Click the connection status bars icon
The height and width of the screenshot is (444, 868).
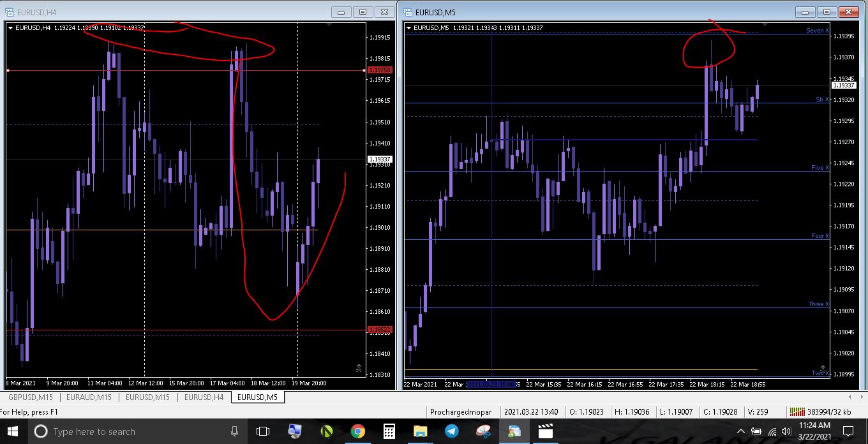pyautogui.click(x=796, y=411)
